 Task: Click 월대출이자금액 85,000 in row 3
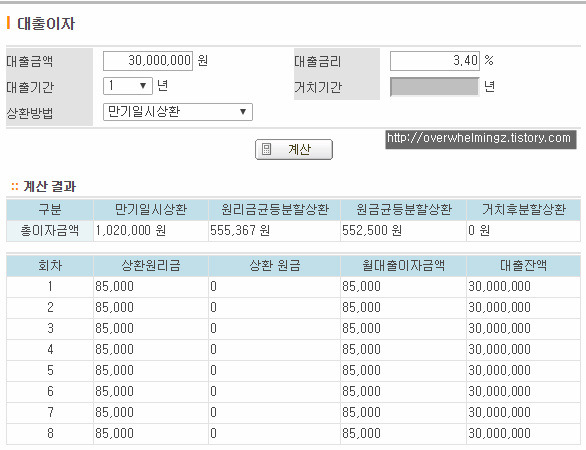point(361,329)
